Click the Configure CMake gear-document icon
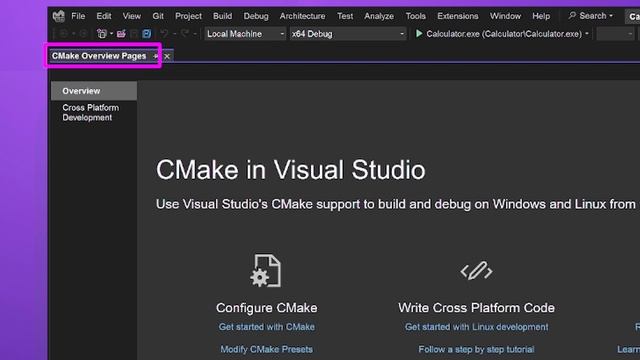The image size is (640, 360). (x=266, y=271)
